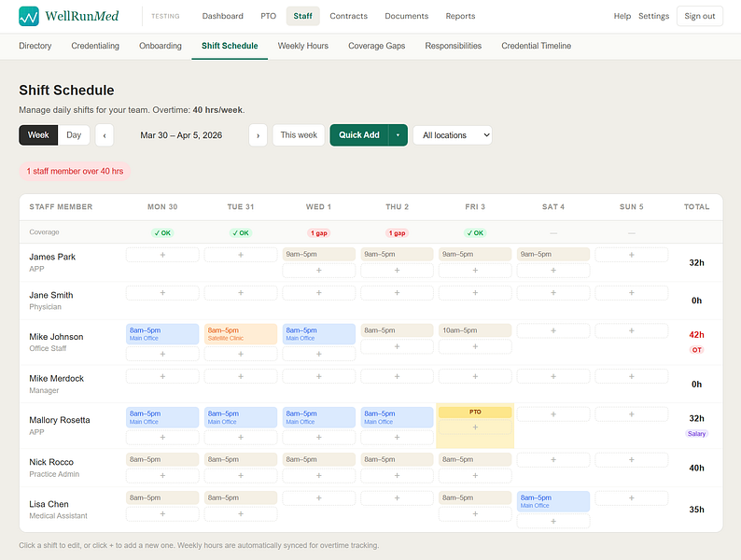Switch to the Onboarding tab

coord(161,46)
